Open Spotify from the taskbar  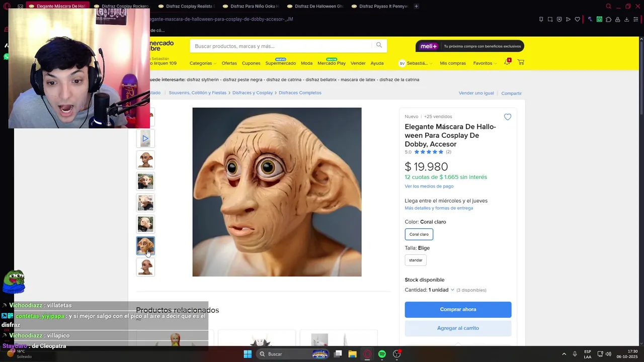click(x=382, y=354)
